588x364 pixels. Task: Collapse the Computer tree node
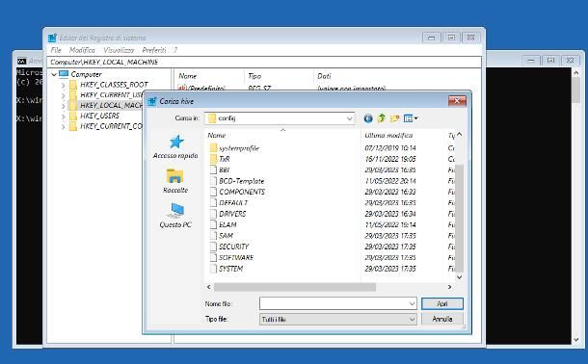pos(54,74)
